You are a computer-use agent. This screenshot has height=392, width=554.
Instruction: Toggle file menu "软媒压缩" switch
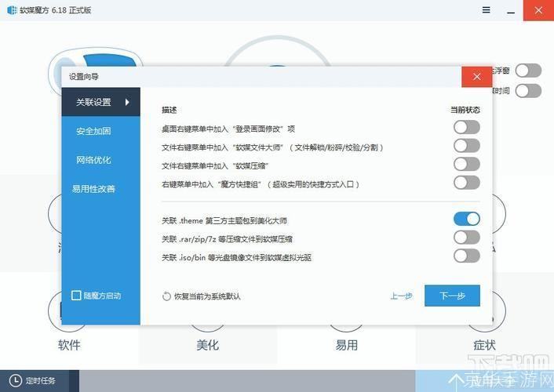pos(467,164)
